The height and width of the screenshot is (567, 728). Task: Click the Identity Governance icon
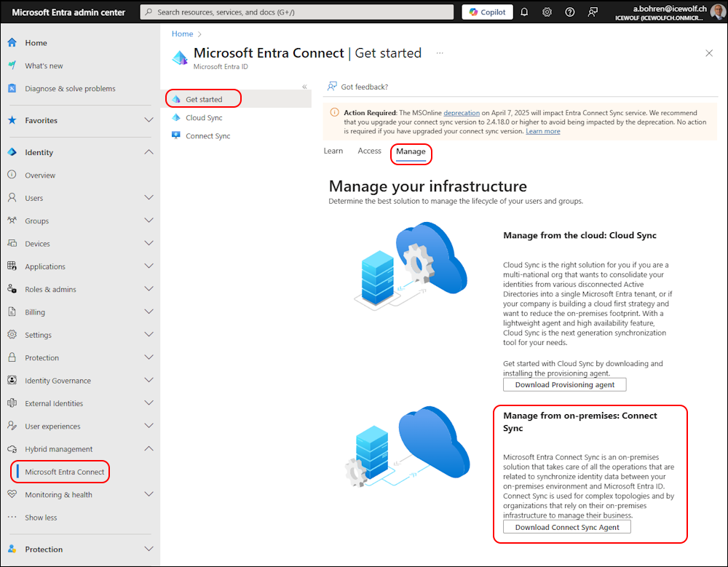point(12,381)
